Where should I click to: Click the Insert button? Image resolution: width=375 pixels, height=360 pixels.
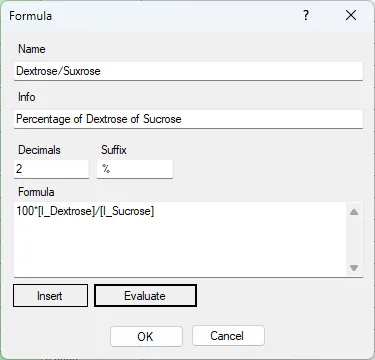click(50, 296)
